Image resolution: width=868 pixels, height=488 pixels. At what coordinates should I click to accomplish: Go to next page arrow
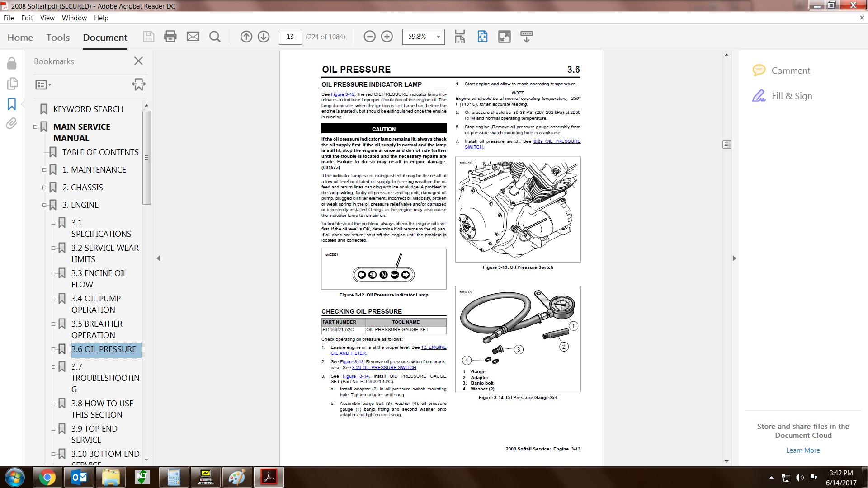264,37
